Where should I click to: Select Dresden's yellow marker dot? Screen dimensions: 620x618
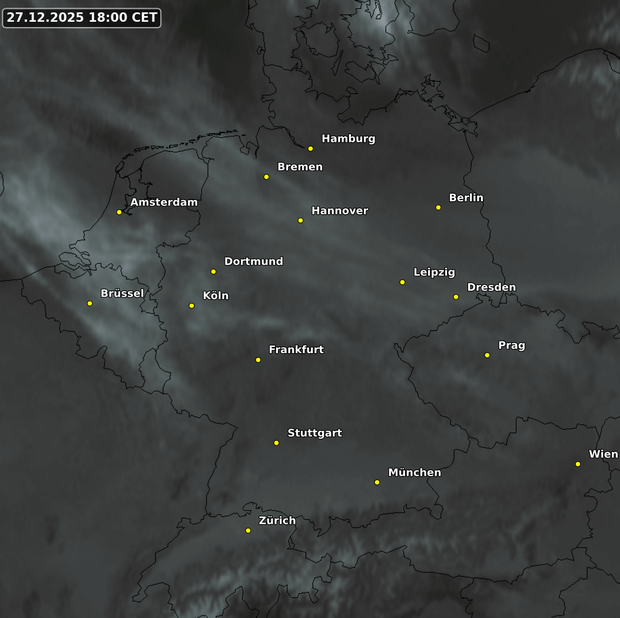[x=456, y=297]
